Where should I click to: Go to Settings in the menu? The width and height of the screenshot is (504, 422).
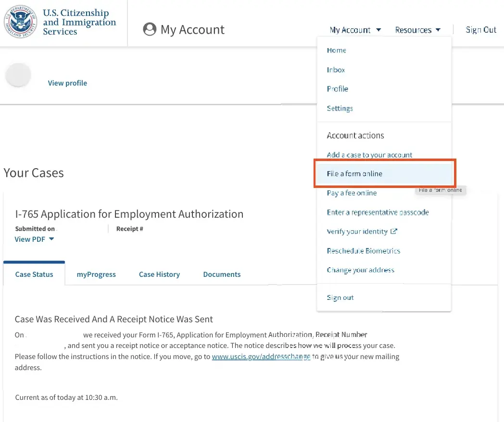340,108
